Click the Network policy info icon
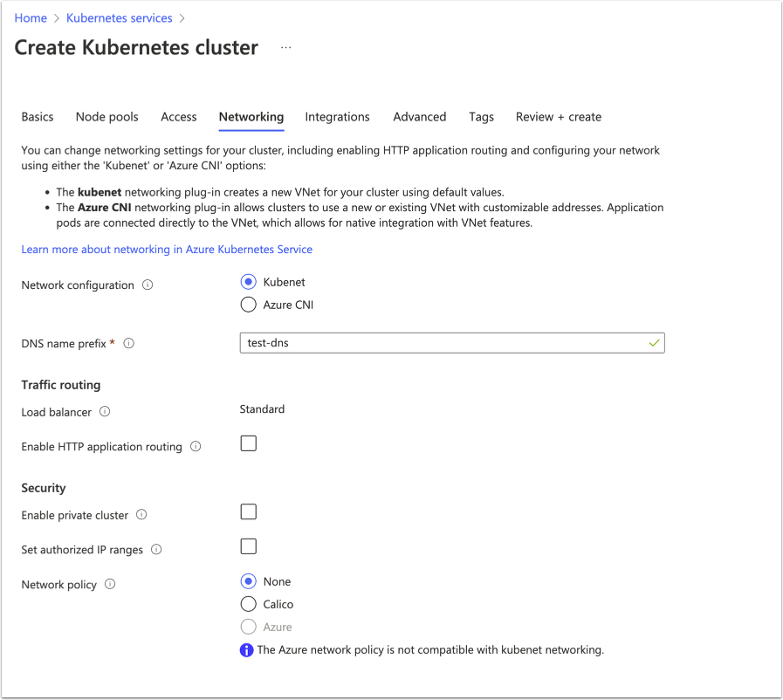This screenshot has width=783, height=700. coord(110,585)
